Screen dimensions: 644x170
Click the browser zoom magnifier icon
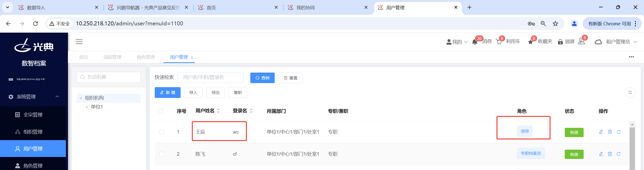(543, 24)
